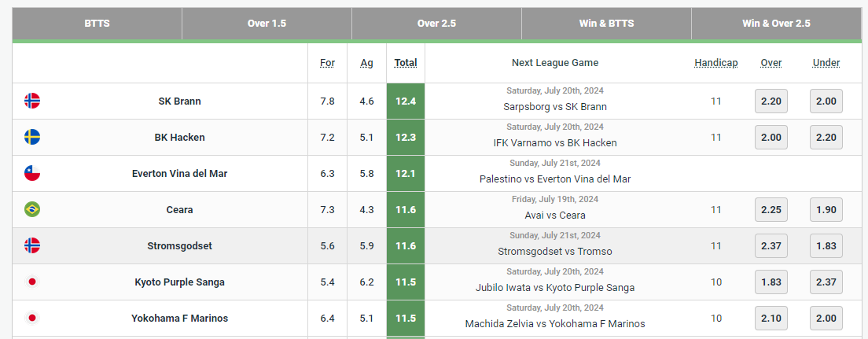Open the Sarpsborg vs SK Brann match

click(x=554, y=107)
